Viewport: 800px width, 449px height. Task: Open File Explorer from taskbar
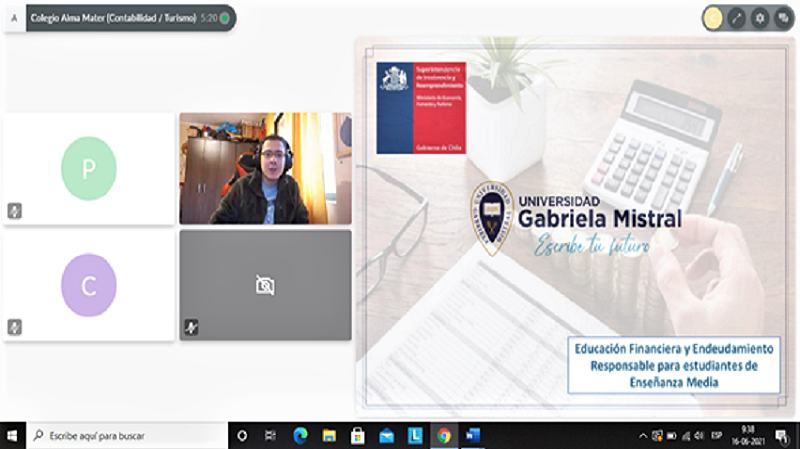[x=329, y=436]
